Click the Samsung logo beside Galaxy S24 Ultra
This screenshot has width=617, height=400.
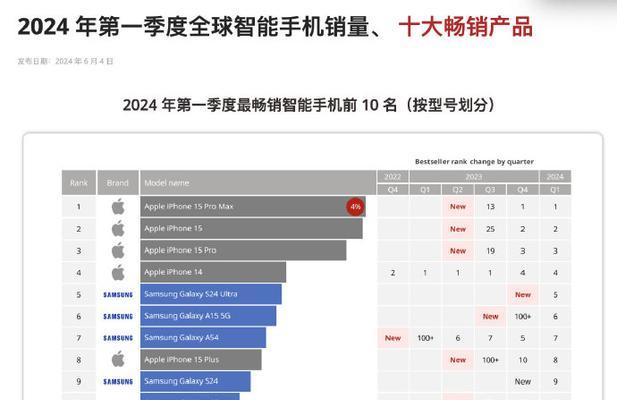(x=118, y=295)
